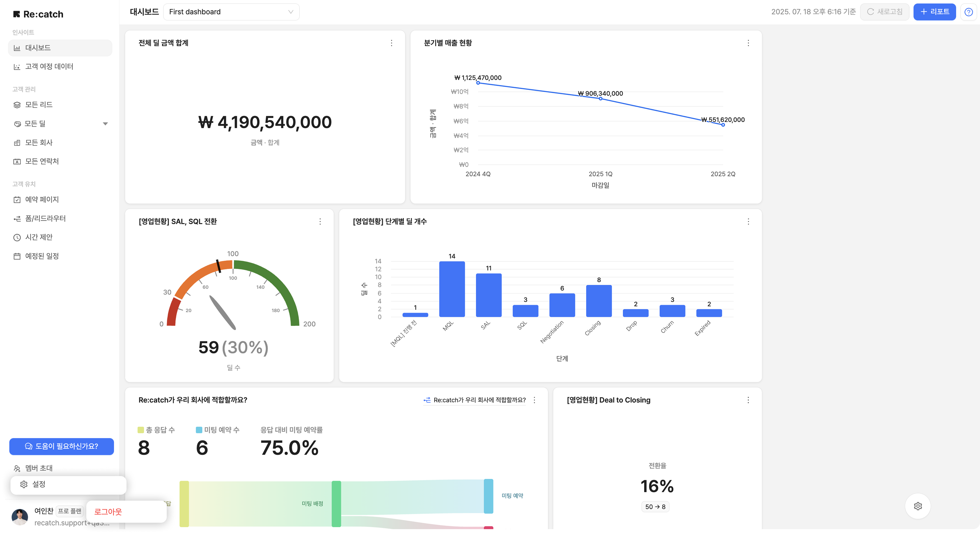Click the SAL bar with value 11
980x534 pixels.
click(489, 295)
